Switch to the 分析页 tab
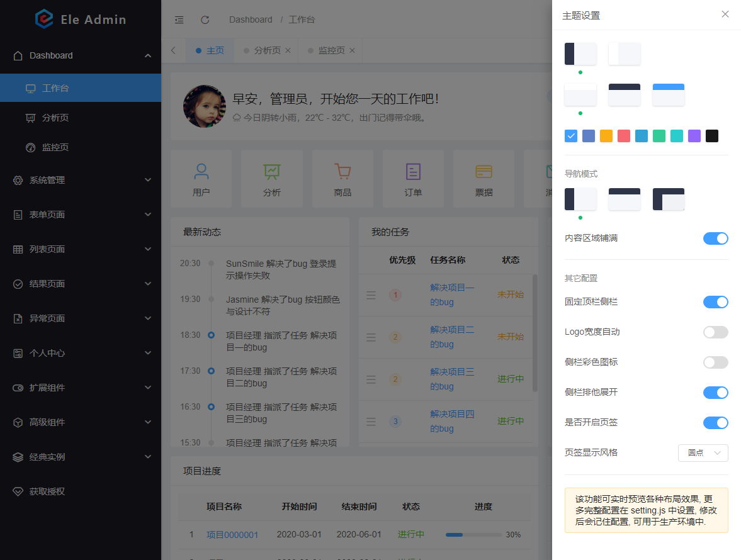This screenshot has height=560, width=741. (x=263, y=50)
